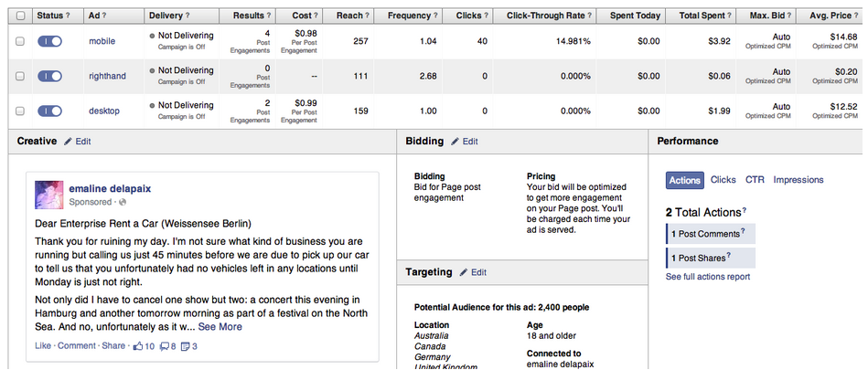Screen dimensions: 868x370
Task: Click the help question mark beside Avg. Price header
Action: [x=856, y=16]
